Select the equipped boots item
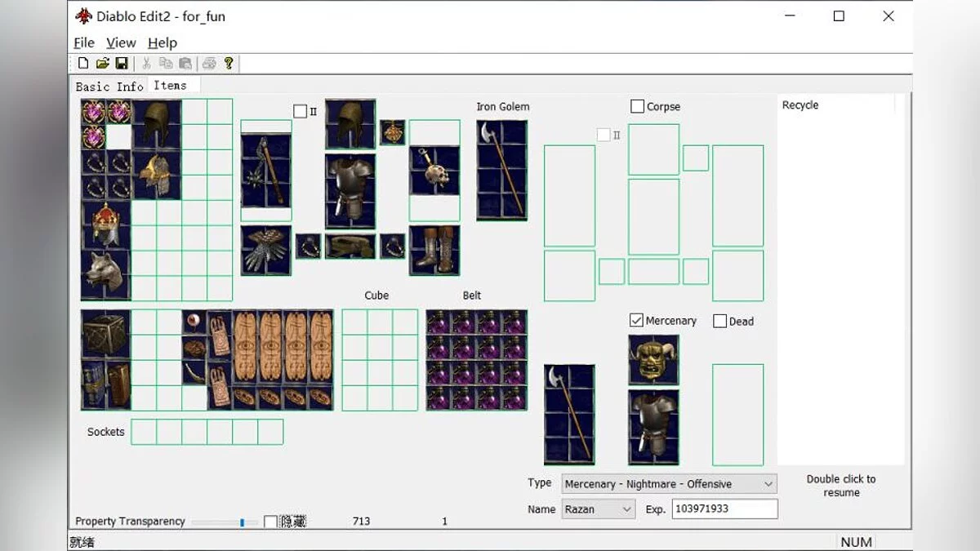 coord(434,250)
